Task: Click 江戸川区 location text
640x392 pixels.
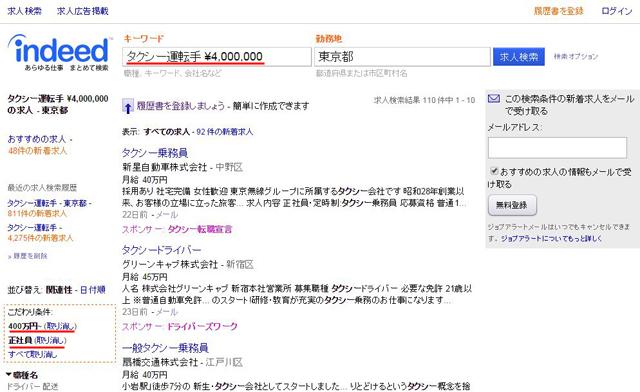Action: (224, 362)
